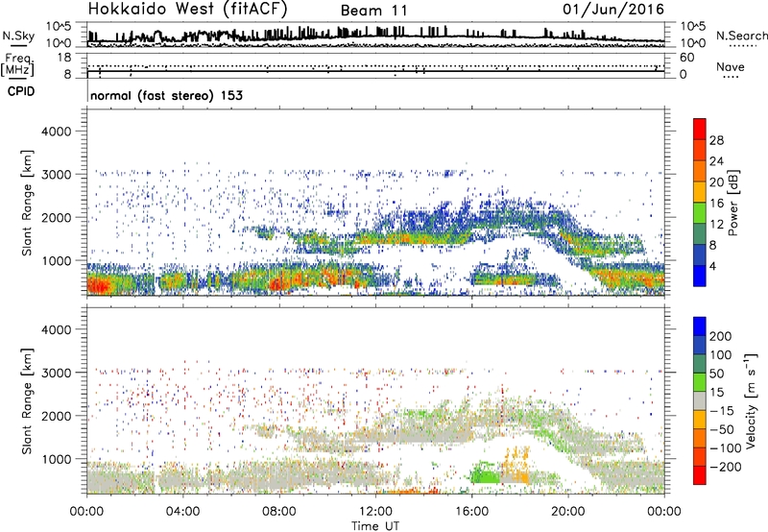This screenshot has height=532, width=768.
Task: Click the '60' Nave axis tick label
Action: click(687, 58)
